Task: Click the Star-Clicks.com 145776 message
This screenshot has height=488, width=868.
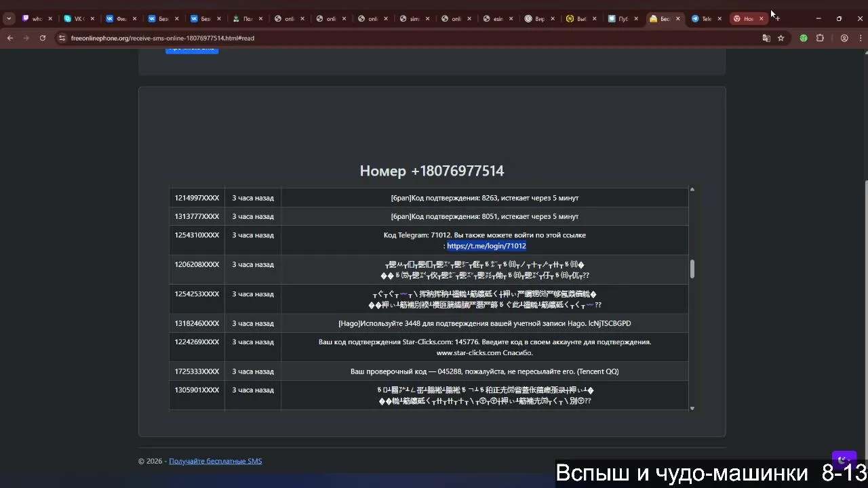Action: click(485, 347)
